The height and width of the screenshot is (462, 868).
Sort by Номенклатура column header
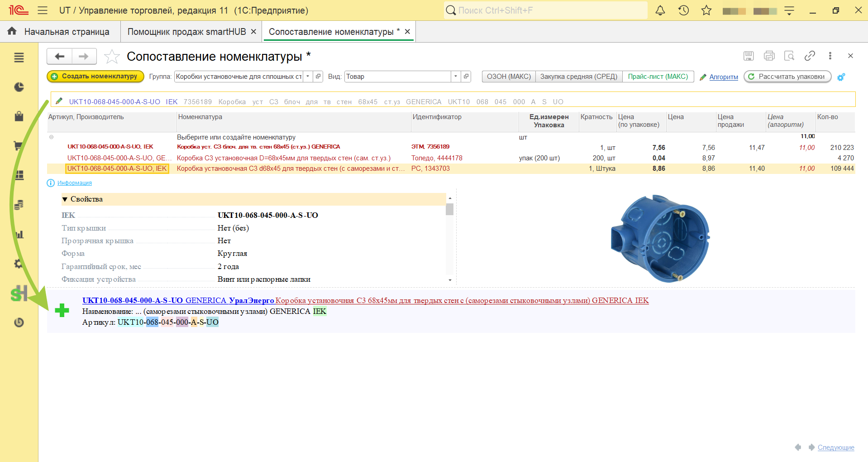click(294, 122)
